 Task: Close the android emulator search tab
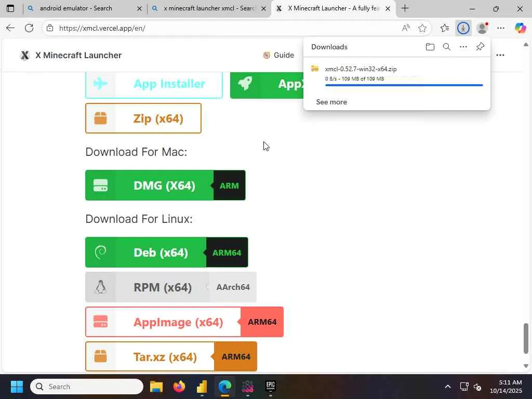[x=139, y=9]
